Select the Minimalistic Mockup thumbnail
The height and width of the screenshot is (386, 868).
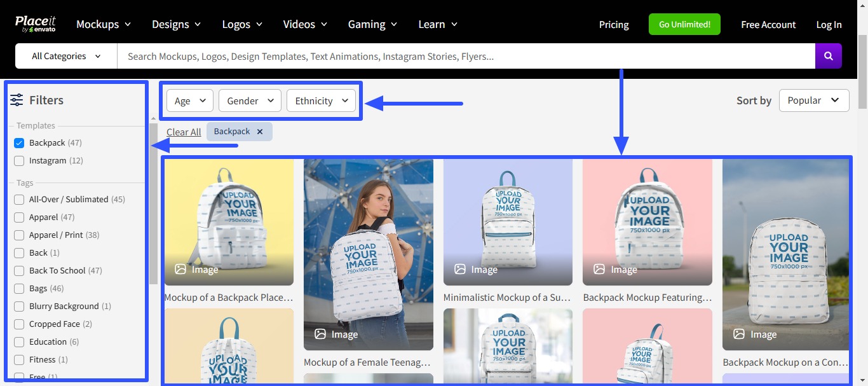pyautogui.click(x=508, y=222)
